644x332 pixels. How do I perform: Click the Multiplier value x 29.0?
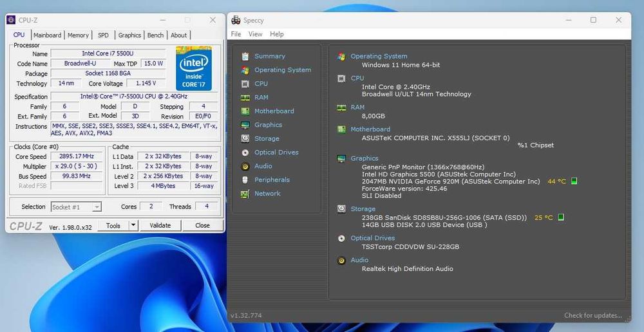[x=75, y=166]
